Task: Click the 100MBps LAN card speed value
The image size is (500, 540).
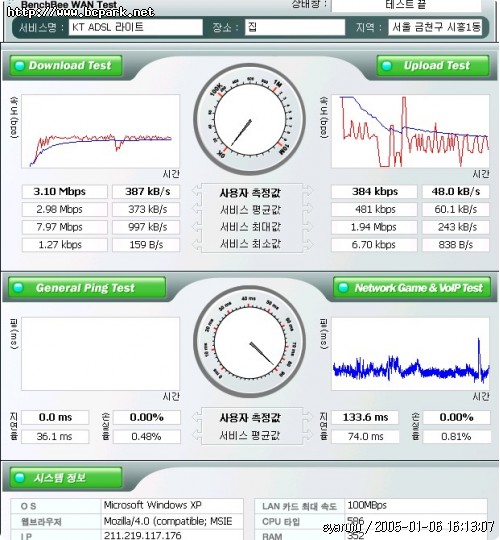Action: click(x=367, y=505)
